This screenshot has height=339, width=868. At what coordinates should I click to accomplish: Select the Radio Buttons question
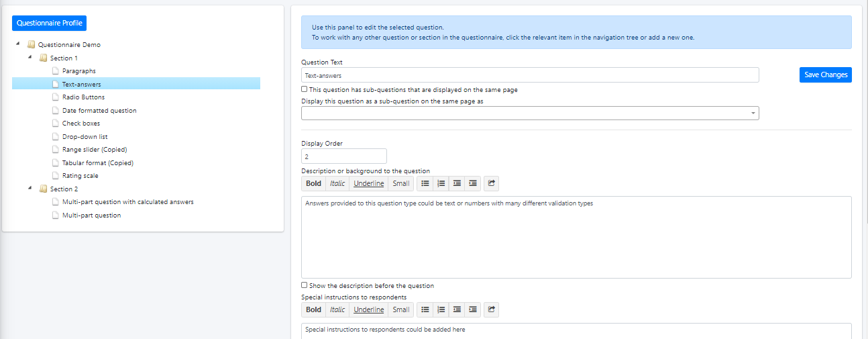point(84,97)
